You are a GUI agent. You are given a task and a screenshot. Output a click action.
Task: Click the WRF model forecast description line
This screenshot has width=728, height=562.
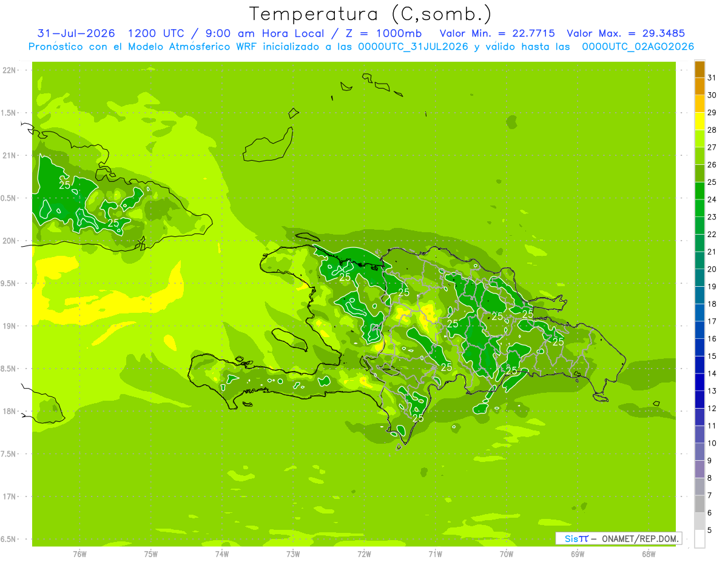point(361,47)
